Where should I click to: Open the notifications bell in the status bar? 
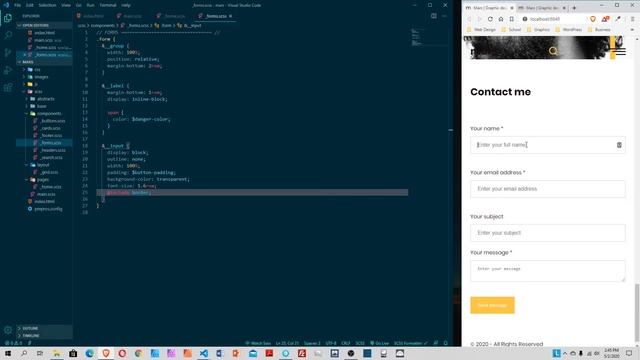coord(446,343)
